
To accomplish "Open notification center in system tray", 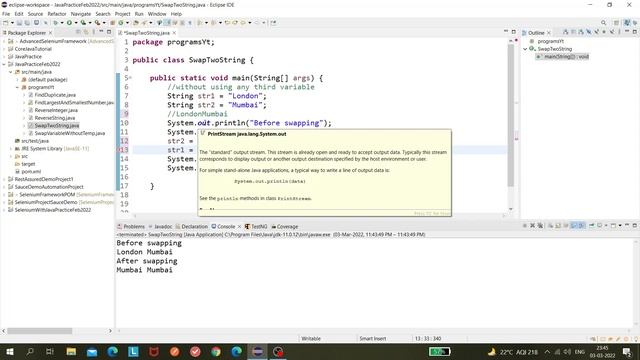I will (627, 351).
